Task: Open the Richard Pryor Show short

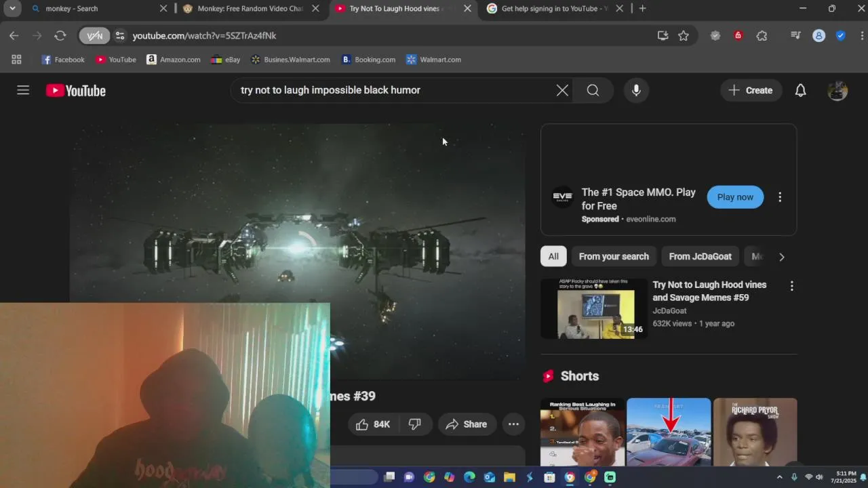Action: 755,432
